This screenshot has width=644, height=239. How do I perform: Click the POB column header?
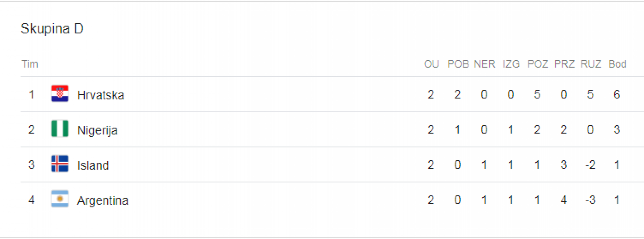(458, 64)
